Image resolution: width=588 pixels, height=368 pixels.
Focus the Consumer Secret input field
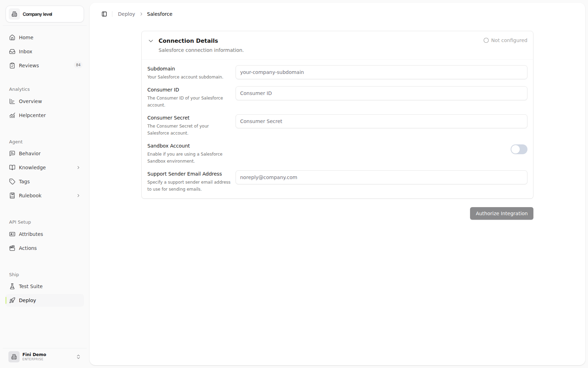tap(381, 121)
